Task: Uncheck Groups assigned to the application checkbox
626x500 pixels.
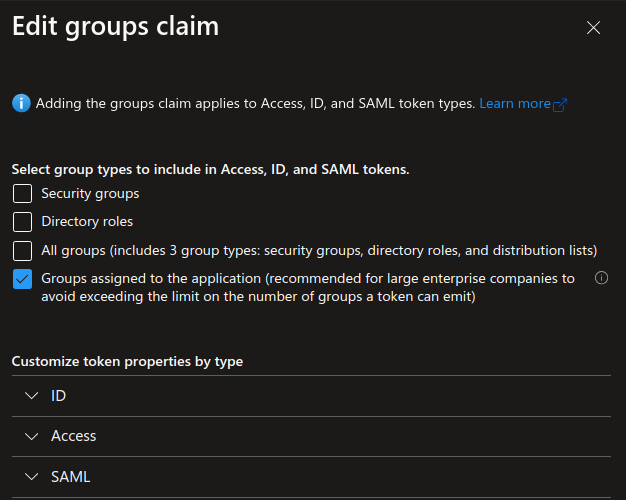Action: point(23,279)
